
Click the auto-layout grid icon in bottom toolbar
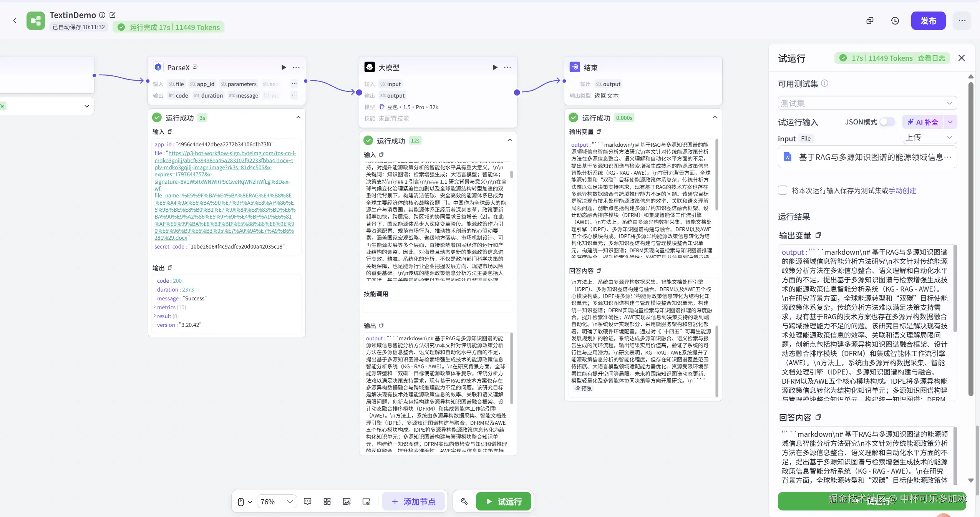coord(327,501)
